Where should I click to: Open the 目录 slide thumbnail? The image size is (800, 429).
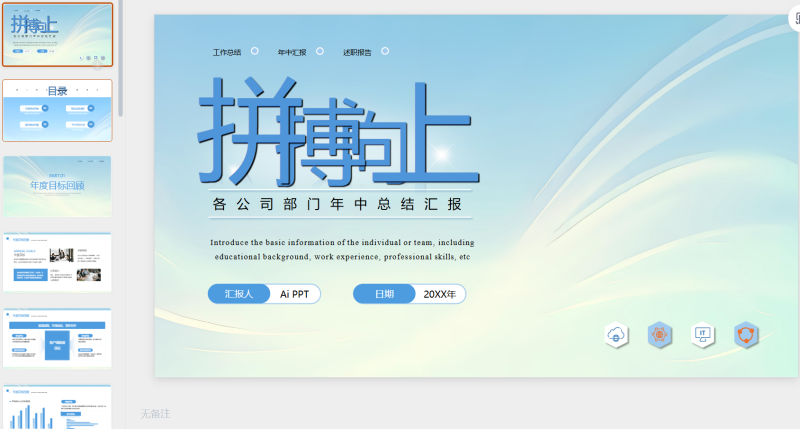coord(57,110)
